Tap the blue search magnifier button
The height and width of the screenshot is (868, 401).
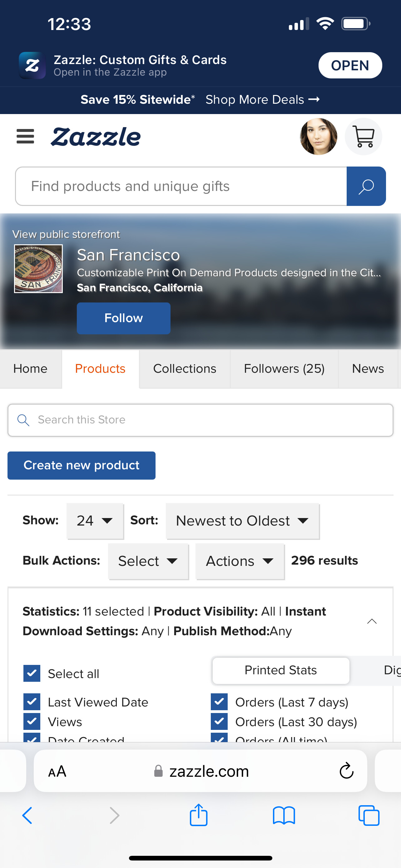[x=366, y=186]
